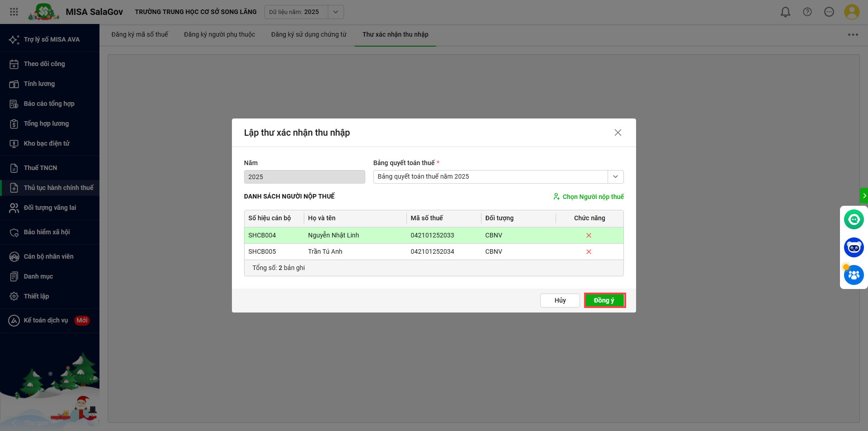The width and height of the screenshot is (868, 431).
Task: Open the Đăng ký người phụ thuộc tab
Action: tap(219, 34)
